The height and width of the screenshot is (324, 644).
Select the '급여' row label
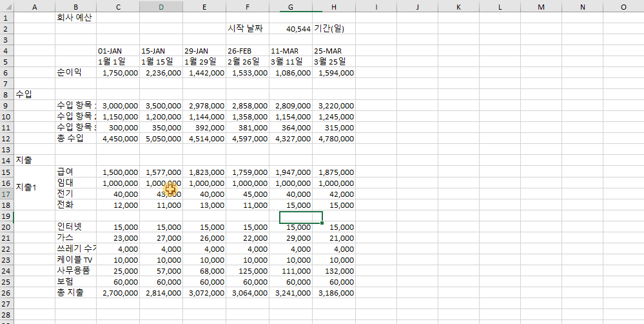(x=76, y=172)
